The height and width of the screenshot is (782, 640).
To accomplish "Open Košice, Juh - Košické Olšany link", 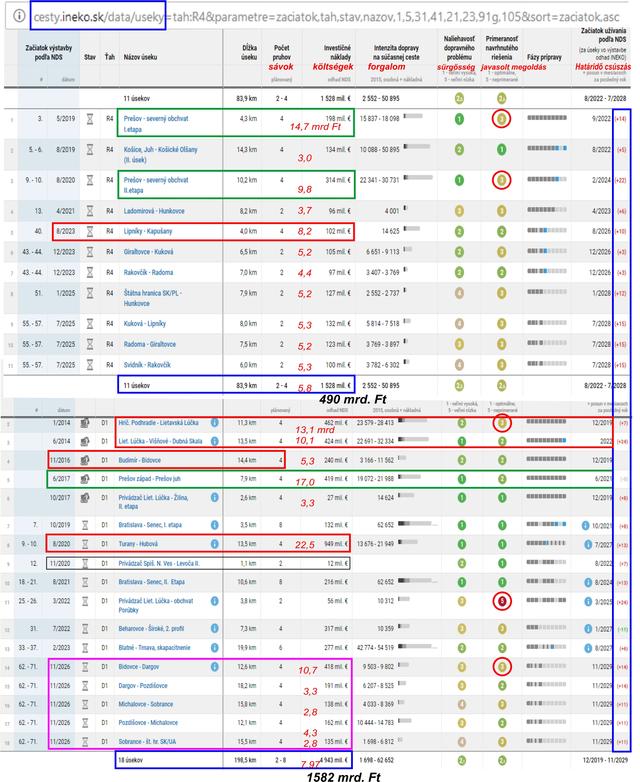I will 161,155.
